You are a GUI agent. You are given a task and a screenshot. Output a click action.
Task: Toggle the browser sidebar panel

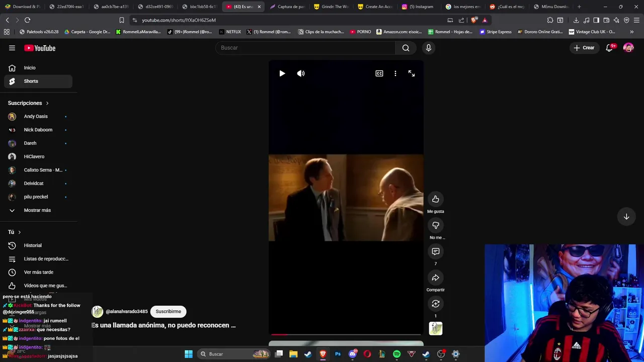(596, 20)
